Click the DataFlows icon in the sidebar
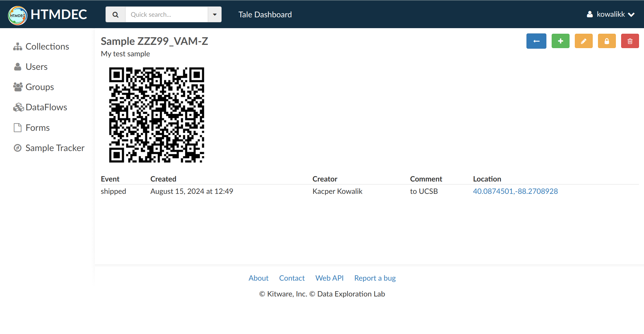The width and height of the screenshot is (644, 334). [x=18, y=107]
